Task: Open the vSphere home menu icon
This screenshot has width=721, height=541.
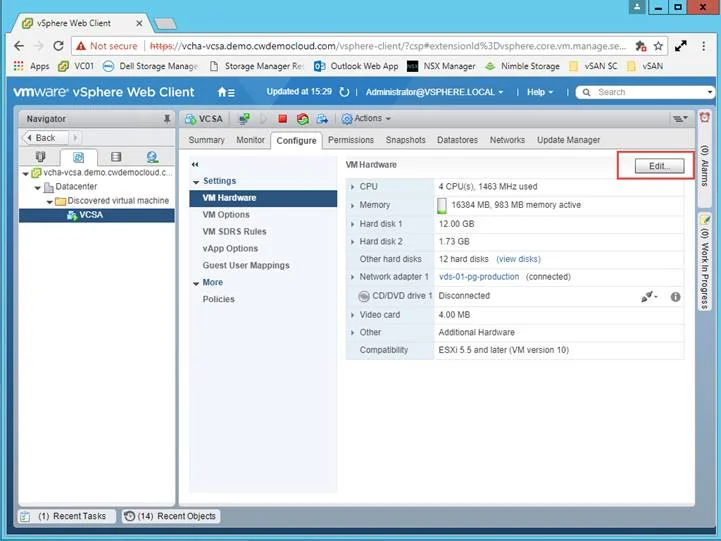Action: (x=226, y=92)
